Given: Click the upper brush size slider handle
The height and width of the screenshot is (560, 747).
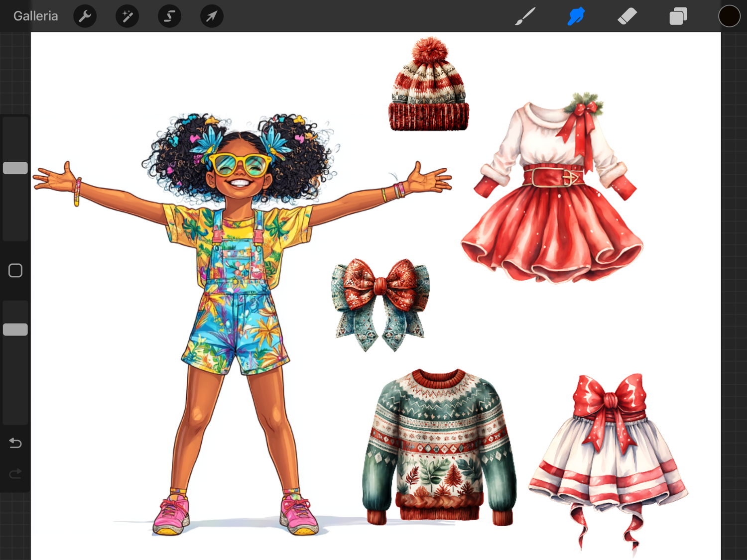Looking at the screenshot, I should click(x=15, y=168).
